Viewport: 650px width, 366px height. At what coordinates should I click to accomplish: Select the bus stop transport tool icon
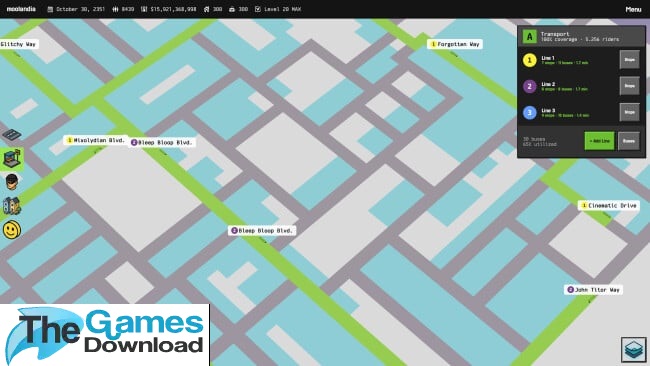point(12,158)
